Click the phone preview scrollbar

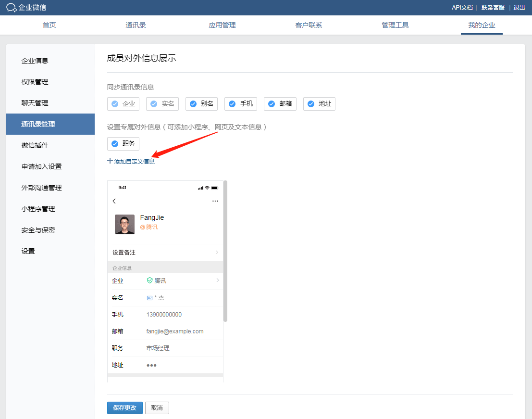click(225, 251)
